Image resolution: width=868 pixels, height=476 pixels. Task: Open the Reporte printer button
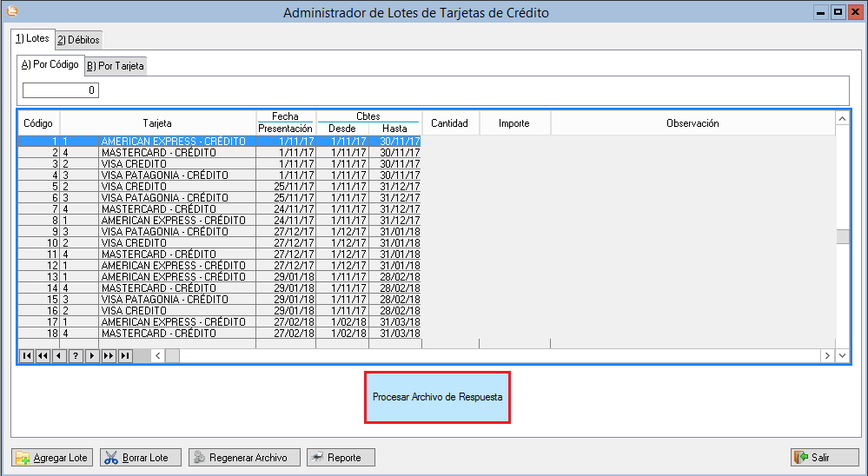tap(341, 458)
